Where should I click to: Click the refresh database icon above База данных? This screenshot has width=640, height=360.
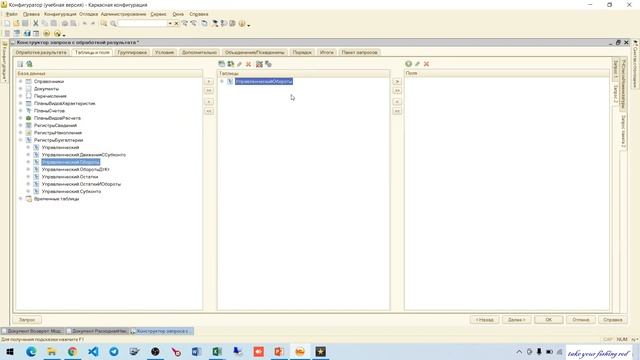coord(29,64)
